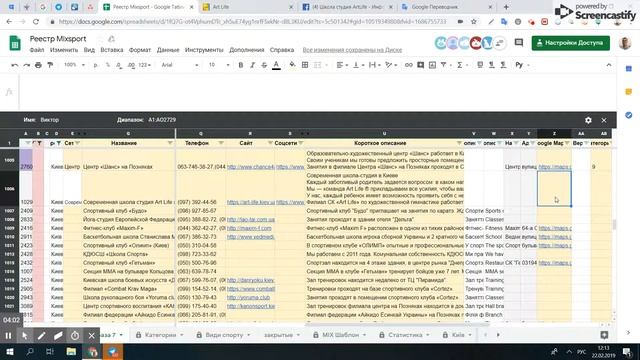Toggle Italic formatting

coord(252,65)
